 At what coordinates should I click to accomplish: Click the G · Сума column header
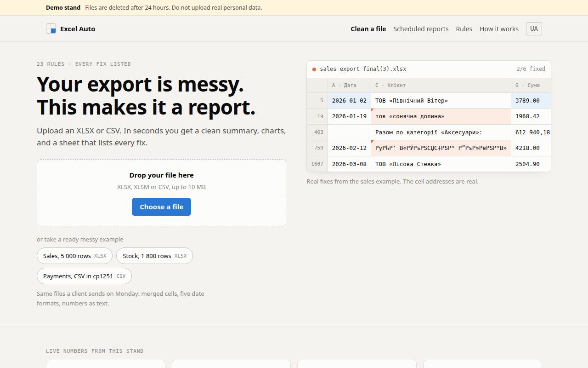[x=531, y=85]
